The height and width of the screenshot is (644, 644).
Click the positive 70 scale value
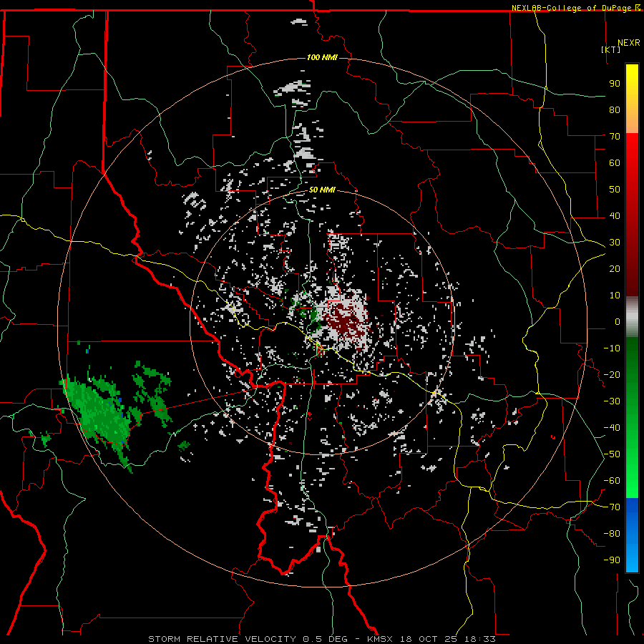pos(615,137)
